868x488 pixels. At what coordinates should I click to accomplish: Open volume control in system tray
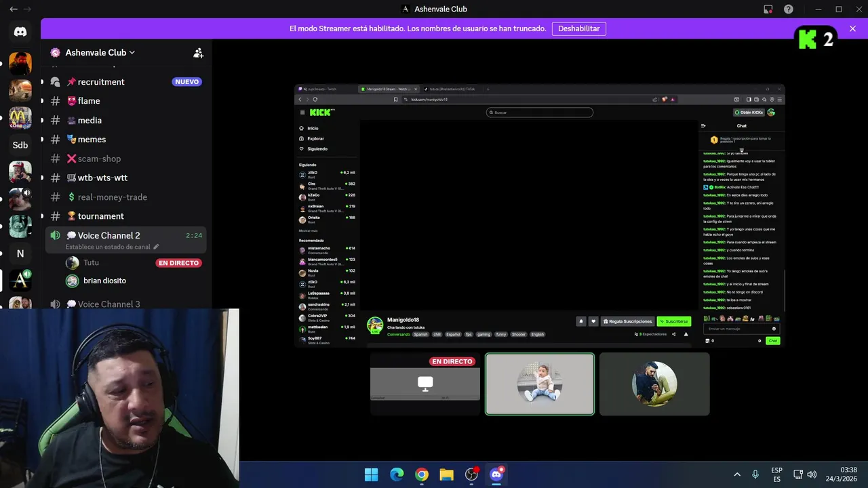(812, 474)
